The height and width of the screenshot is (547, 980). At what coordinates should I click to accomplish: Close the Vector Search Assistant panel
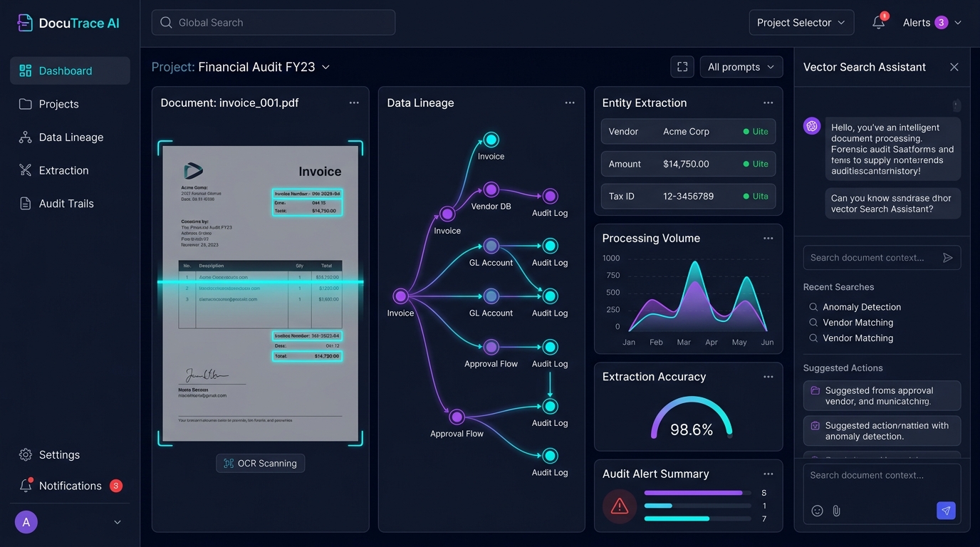pos(954,67)
